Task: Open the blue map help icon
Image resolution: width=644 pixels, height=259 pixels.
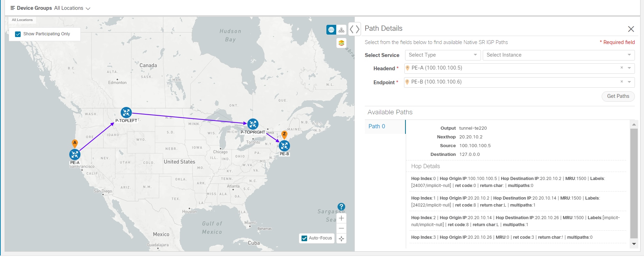Action: (x=341, y=207)
